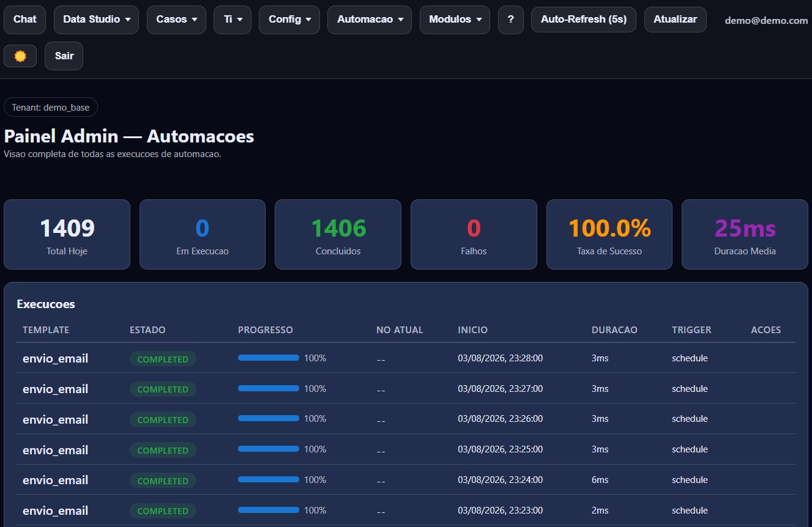Click envio_email in the 23:25:00 row
812x527 pixels.
[56, 450]
